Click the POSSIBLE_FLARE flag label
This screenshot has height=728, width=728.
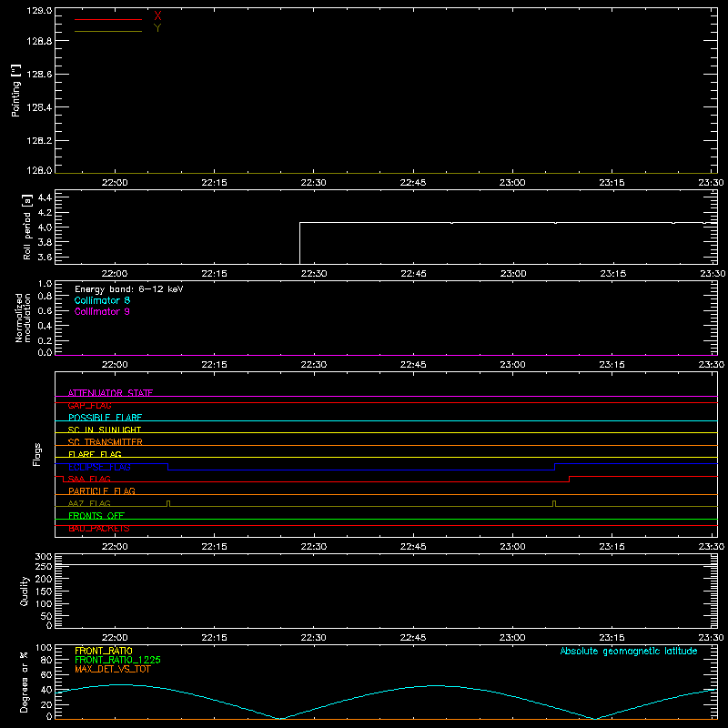105,418
